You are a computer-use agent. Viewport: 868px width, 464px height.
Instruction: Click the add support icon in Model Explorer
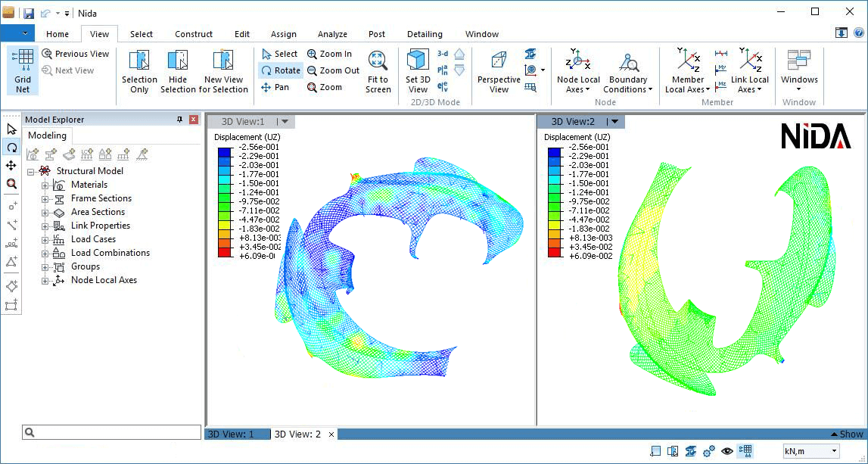(142, 154)
